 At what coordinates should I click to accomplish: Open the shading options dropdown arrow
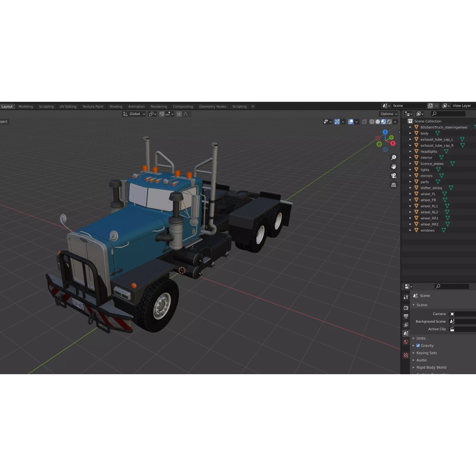395,122
